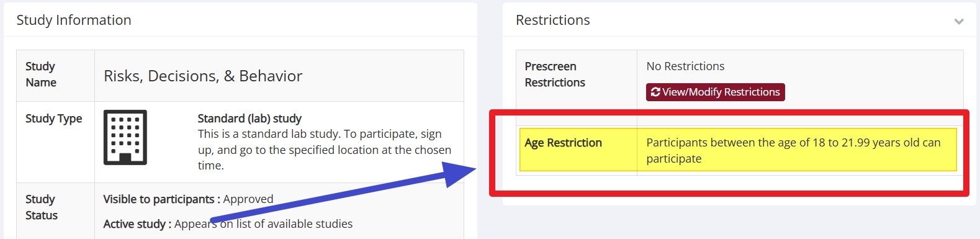The height and width of the screenshot is (239, 980).
Task: Click the No Restrictions text
Action: pyautogui.click(x=685, y=66)
